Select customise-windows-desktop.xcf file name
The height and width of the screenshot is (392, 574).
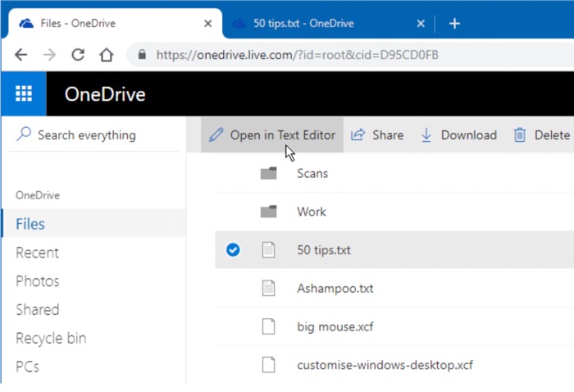click(x=385, y=365)
